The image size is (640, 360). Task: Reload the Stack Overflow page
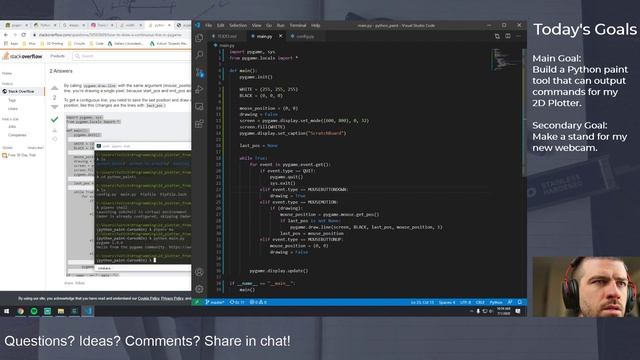[x=24, y=35]
